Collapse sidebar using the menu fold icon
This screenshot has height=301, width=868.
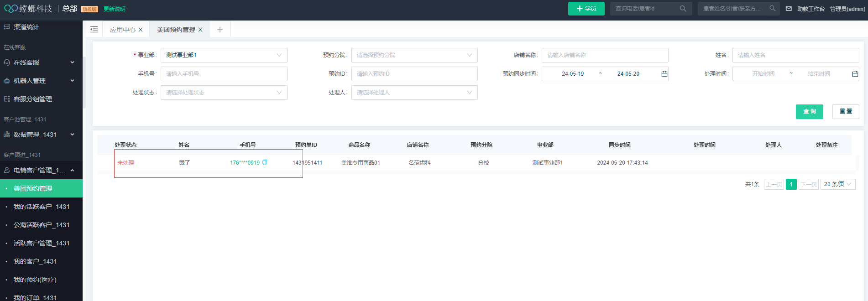94,30
